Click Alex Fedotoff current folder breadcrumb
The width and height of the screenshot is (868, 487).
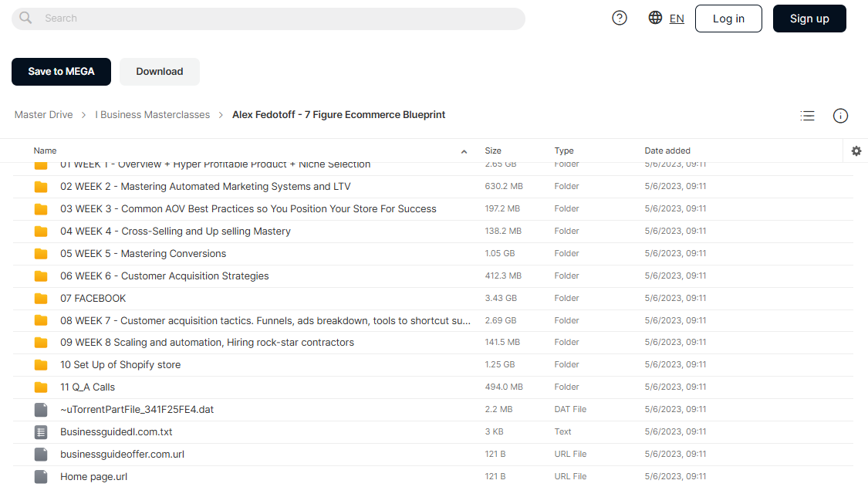(x=338, y=115)
